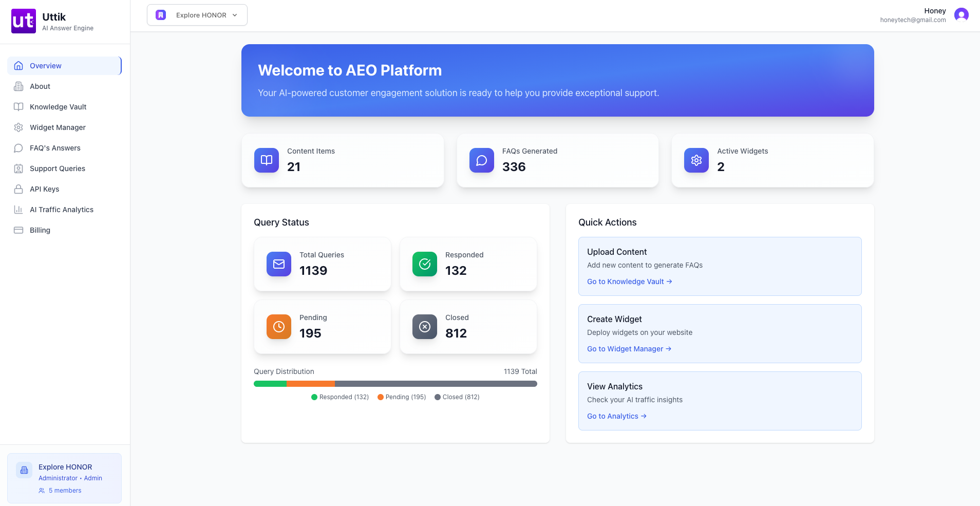Open the Overview menu item
This screenshot has width=980, height=506.
pyautogui.click(x=64, y=66)
